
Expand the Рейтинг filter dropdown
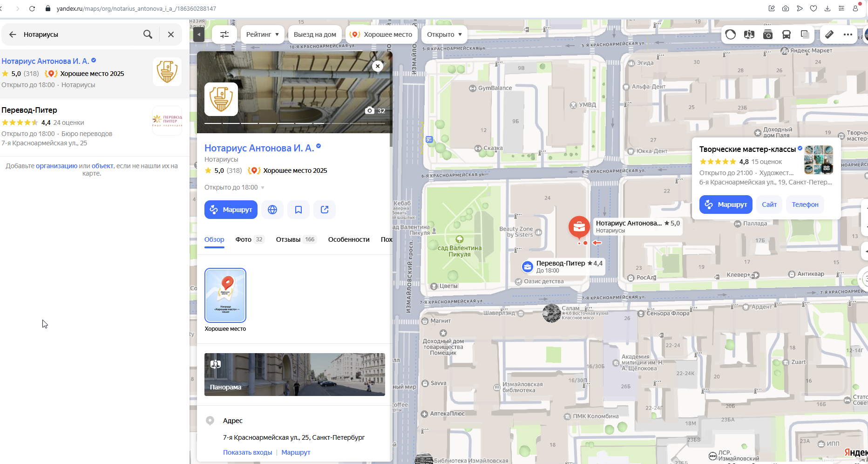[x=263, y=34]
